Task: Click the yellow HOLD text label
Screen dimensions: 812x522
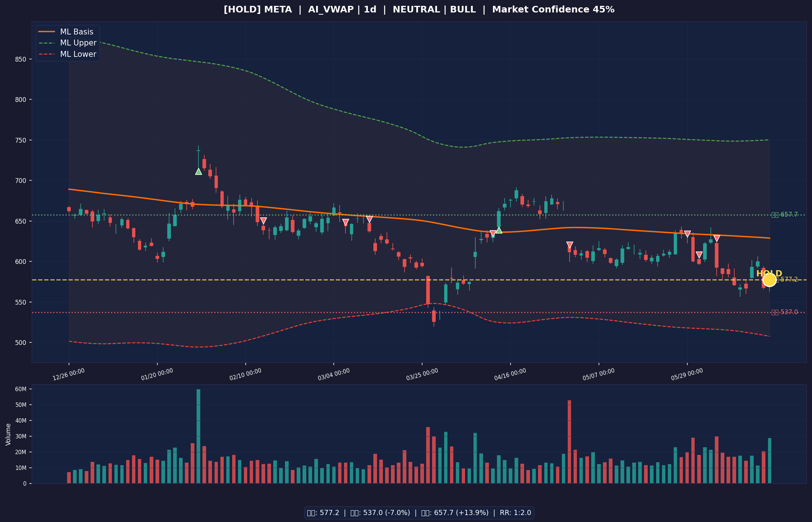Action: click(769, 273)
